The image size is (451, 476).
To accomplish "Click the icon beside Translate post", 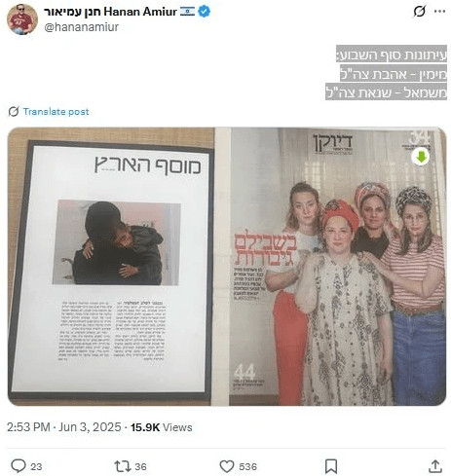I will tap(14, 112).
